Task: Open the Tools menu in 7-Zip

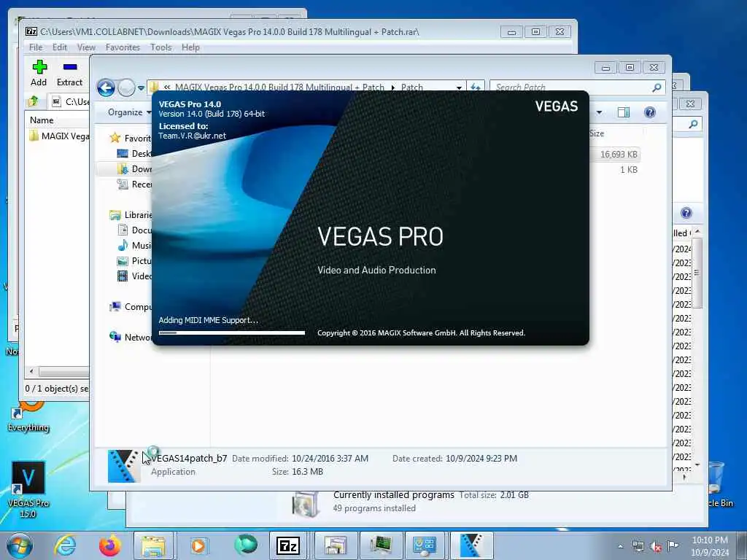Action: click(x=161, y=47)
